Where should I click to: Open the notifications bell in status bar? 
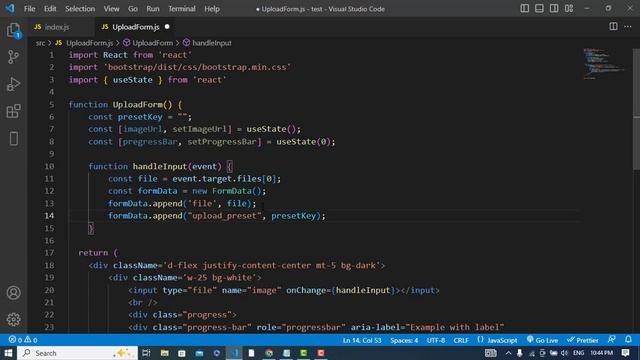(628, 340)
